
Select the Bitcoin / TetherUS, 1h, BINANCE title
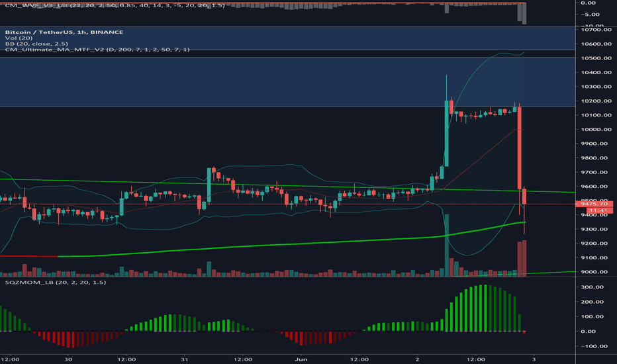click(x=64, y=32)
